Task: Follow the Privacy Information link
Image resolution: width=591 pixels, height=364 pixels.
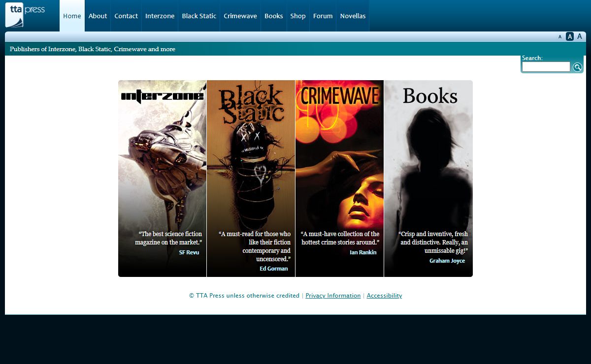Action: click(333, 296)
